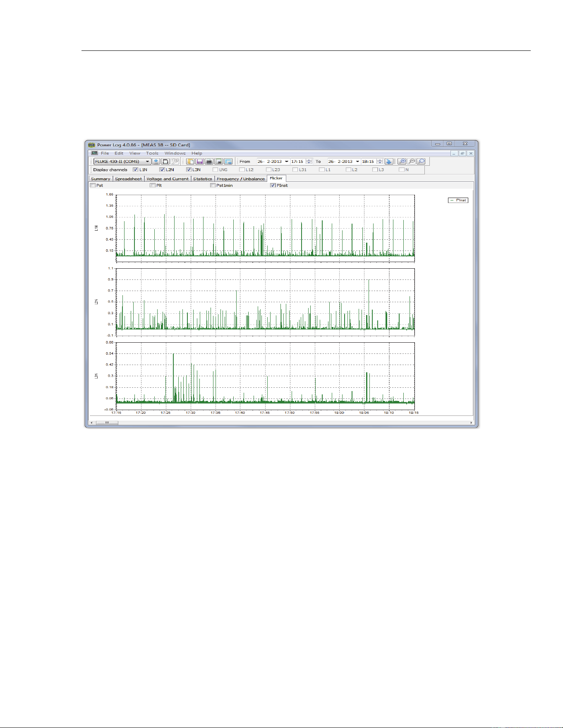Viewport: 563px width, 728px height.
Task: Close the inner MEAS 38 document
Action: [x=470, y=153]
